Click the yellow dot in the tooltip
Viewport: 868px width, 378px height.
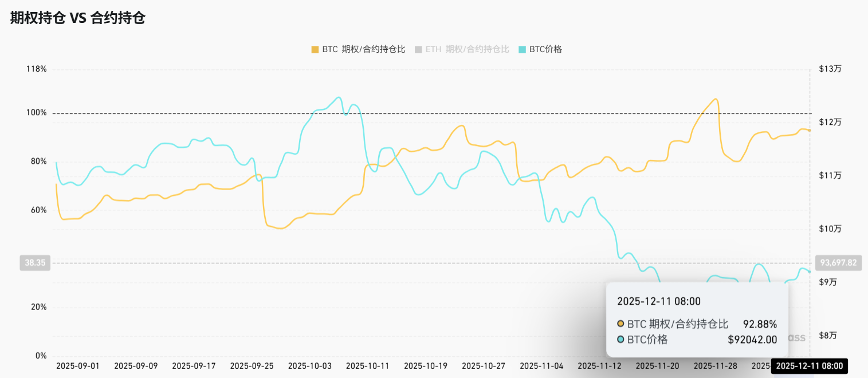pyautogui.click(x=620, y=324)
